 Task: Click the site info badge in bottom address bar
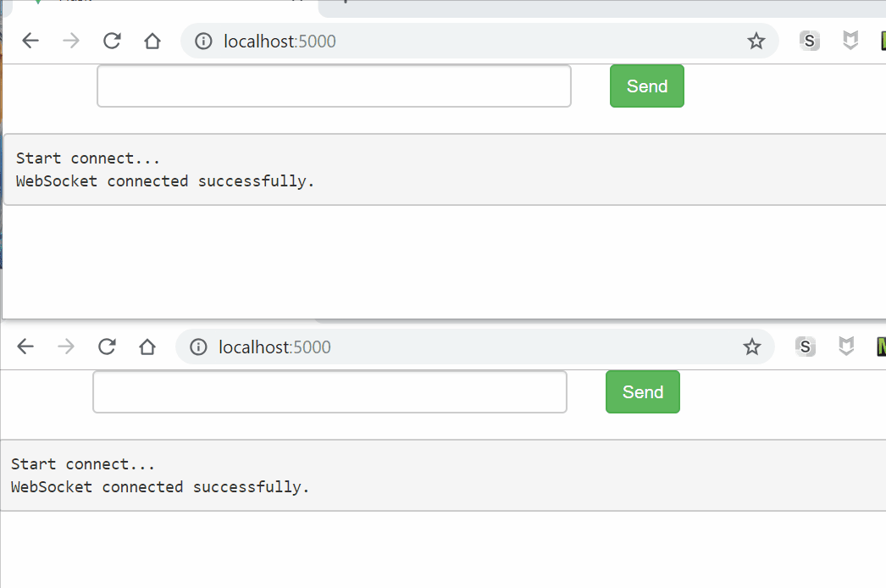pos(197,347)
